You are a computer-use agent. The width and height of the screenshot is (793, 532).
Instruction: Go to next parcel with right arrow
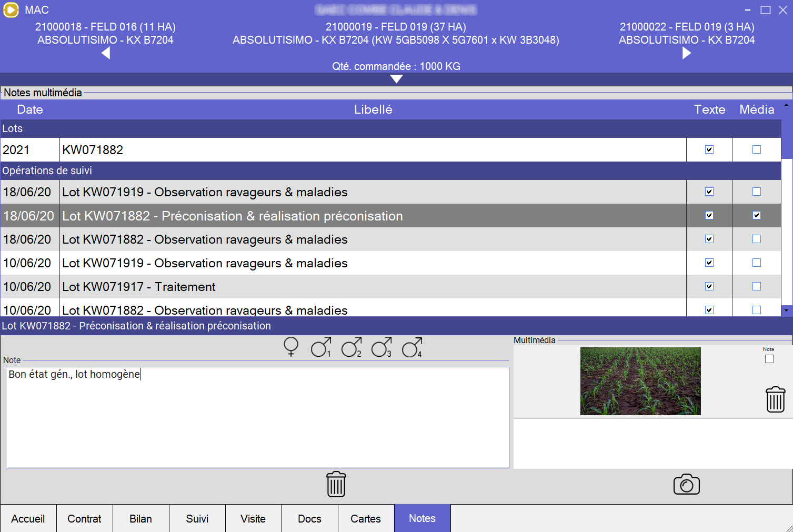[x=687, y=53]
